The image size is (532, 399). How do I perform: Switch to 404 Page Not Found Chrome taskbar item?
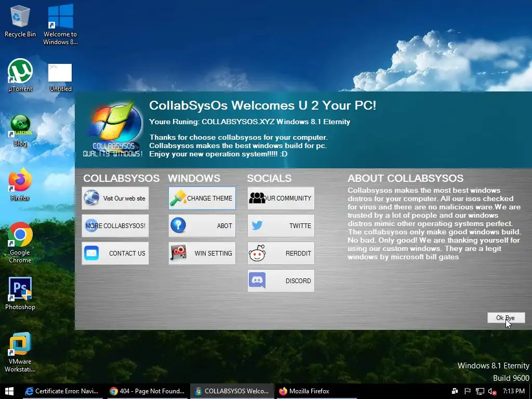[x=147, y=391]
